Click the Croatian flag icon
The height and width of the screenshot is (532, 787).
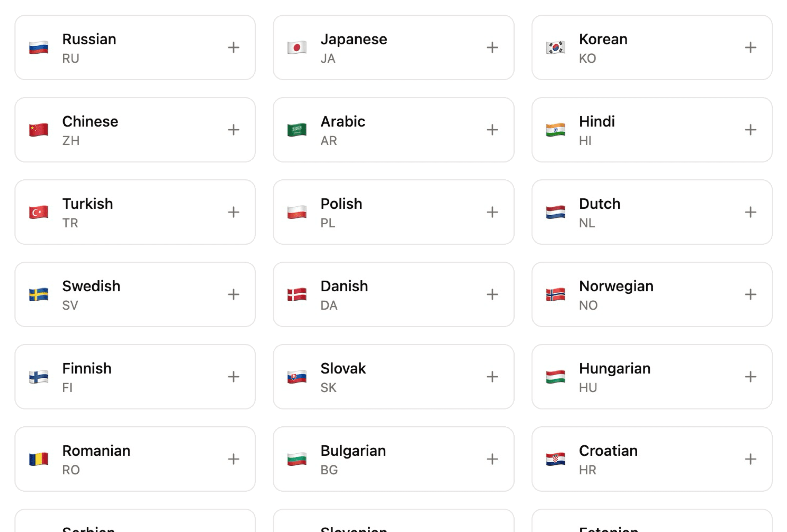click(x=556, y=459)
